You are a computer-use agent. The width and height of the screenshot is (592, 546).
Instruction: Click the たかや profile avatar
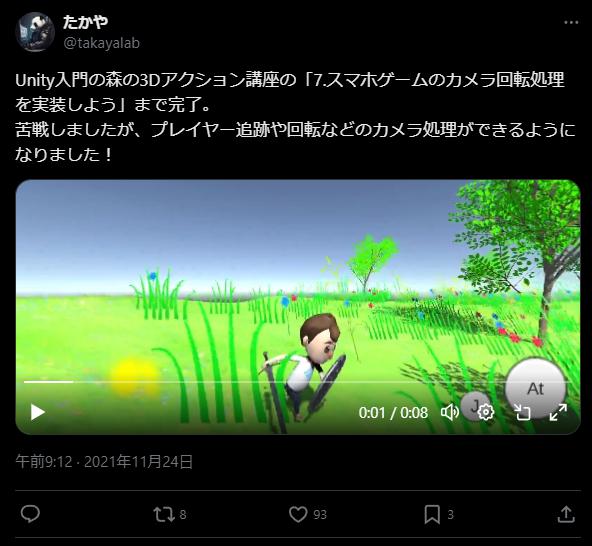(35, 32)
